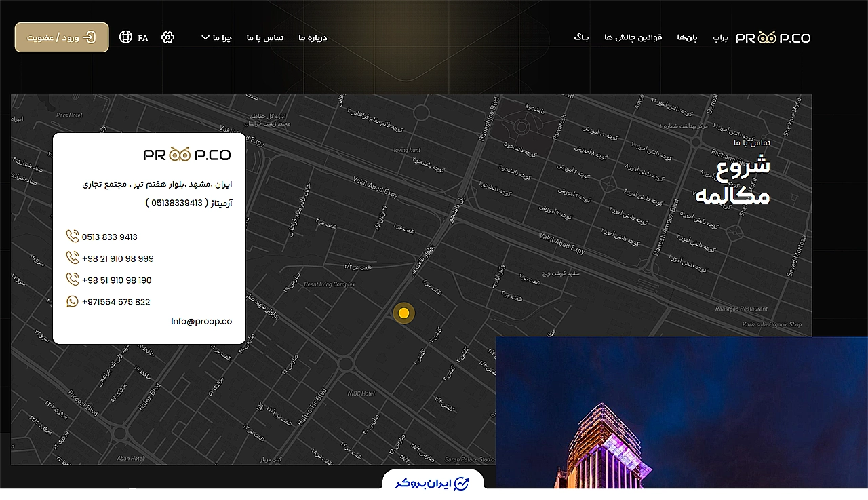Open the پراپ menu item
This screenshot has width=868, height=500.
[x=721, y=38]
